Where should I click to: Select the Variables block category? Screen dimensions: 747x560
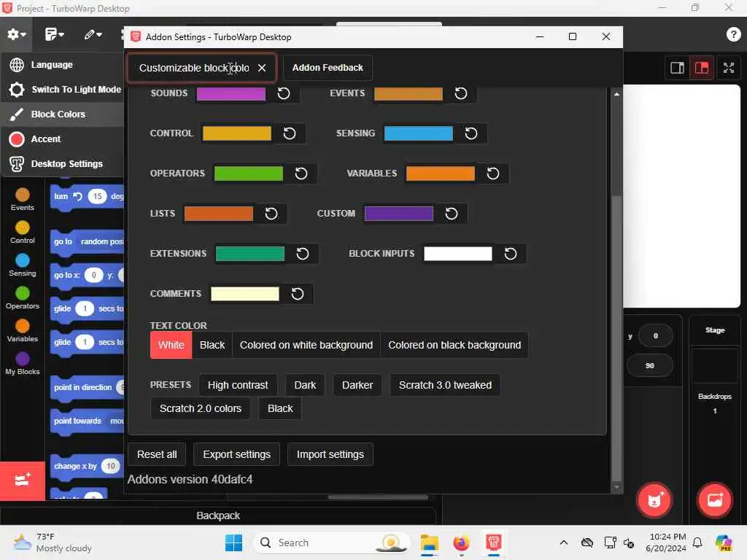point(23,331)
